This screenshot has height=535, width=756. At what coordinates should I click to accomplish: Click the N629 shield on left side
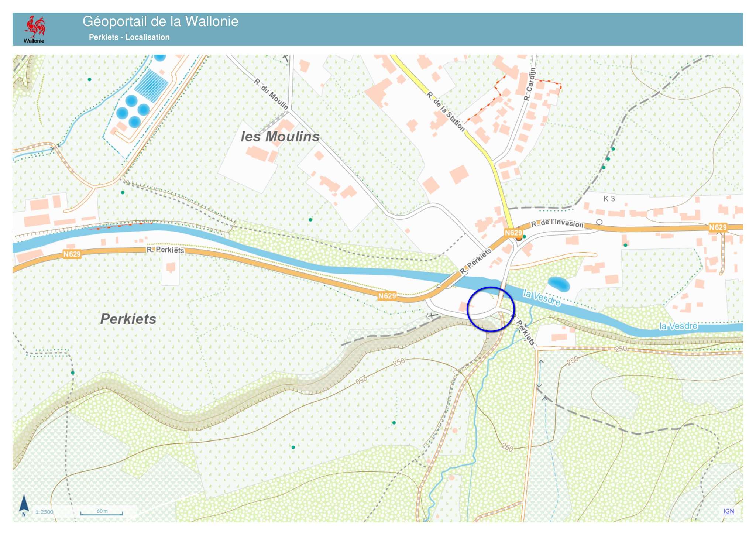(72, 254)
